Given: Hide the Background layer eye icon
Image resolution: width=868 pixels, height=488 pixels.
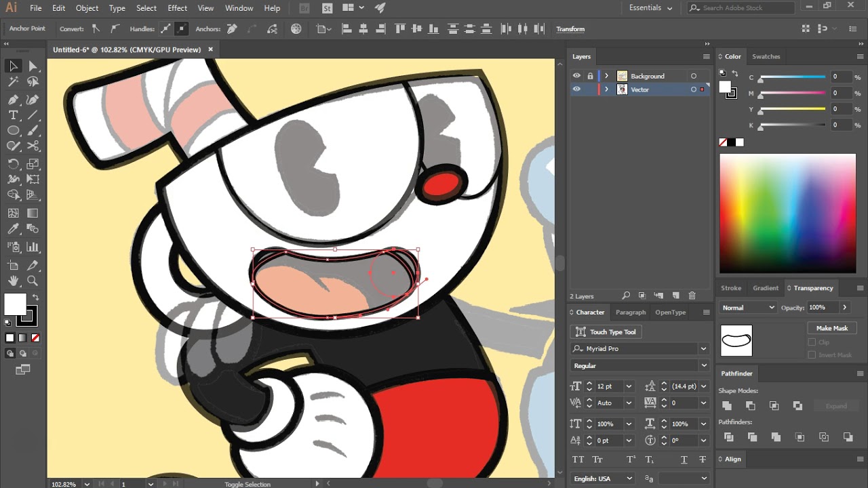Looking at the screenshot, I should click(x=576, y=76).
